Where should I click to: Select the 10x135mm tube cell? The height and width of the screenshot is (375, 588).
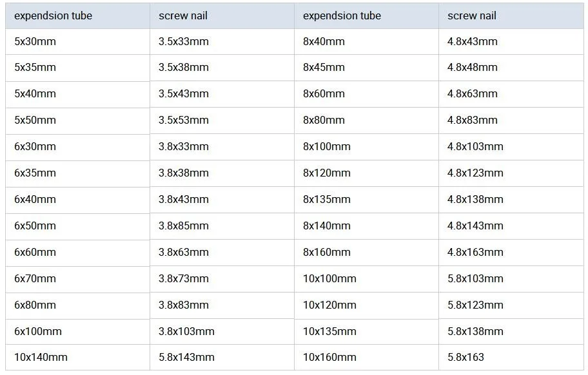[x=329, y=331]
